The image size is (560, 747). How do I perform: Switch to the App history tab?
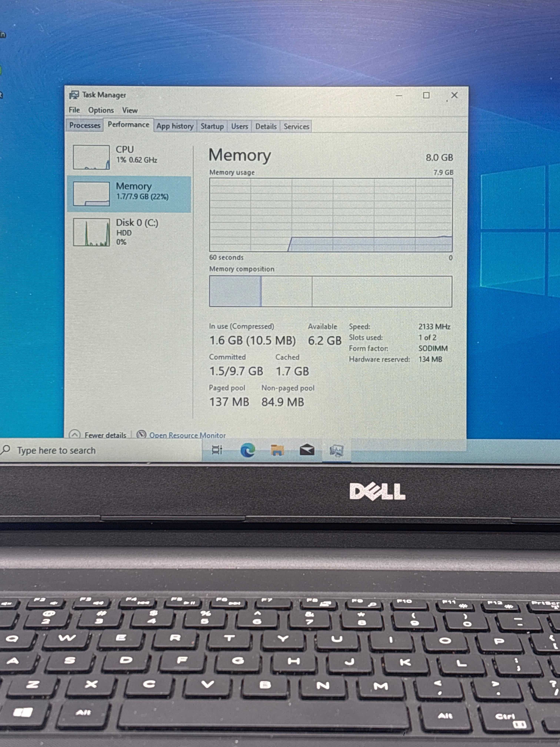coord(175,126)
